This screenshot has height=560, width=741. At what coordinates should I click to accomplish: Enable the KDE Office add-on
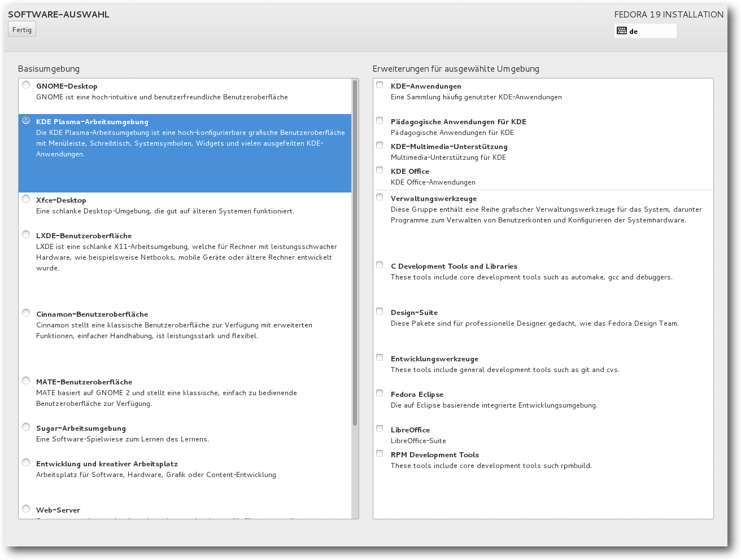[380, 170]
